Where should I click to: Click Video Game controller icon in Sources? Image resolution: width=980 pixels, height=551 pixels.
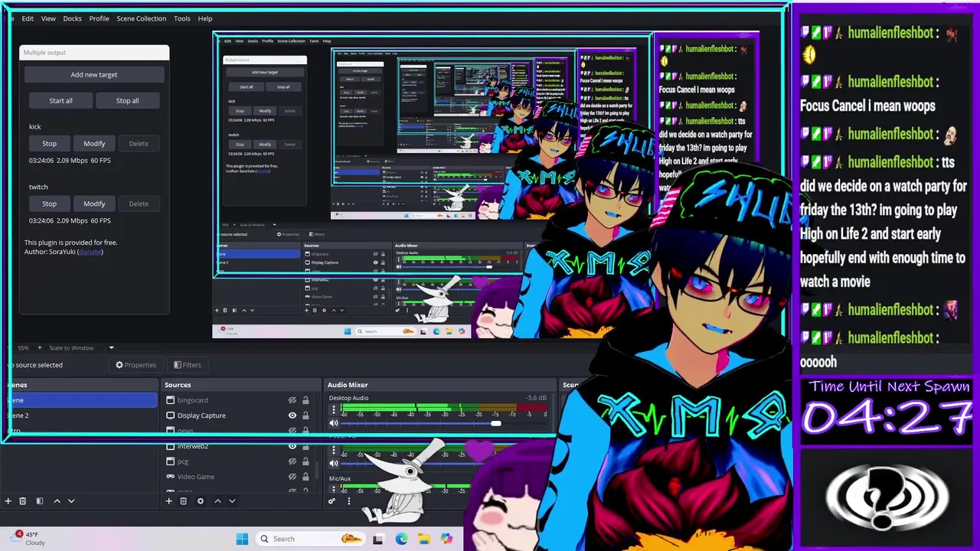tap(171, 477)
